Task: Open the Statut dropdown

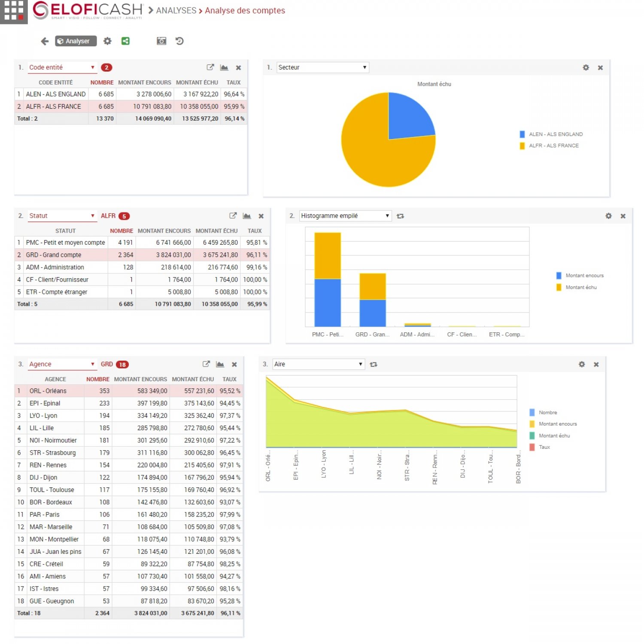Action: [62, 216]
